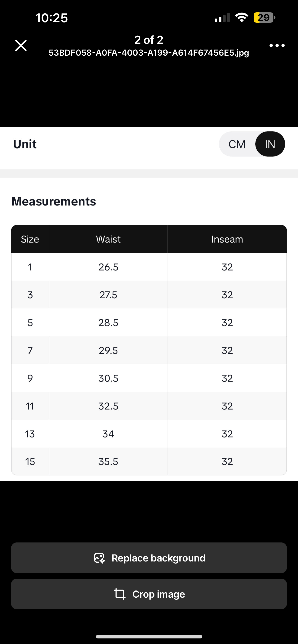Tap the waist value 26.5 for size 1
This screenshot has height=644, width=298.
(x=108, y=267)
